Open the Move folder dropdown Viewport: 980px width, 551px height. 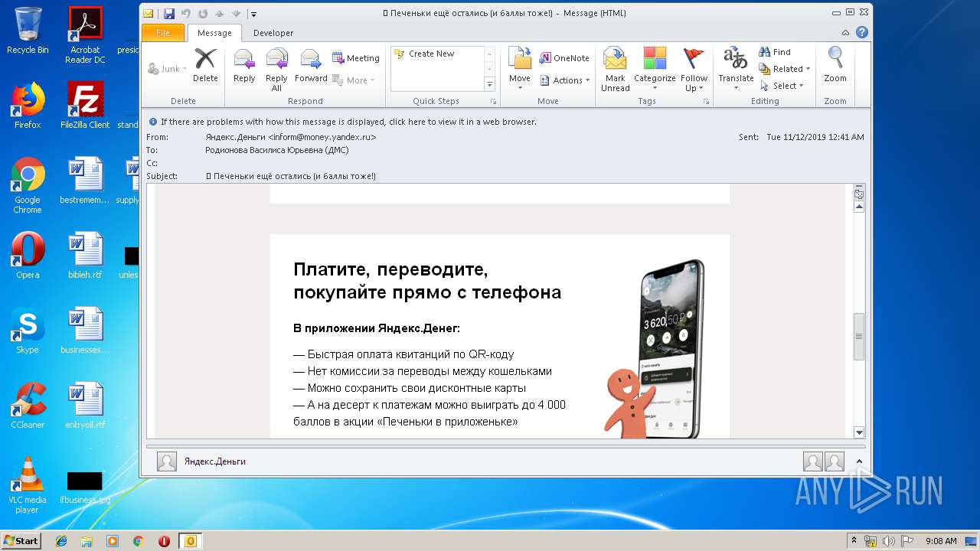(520, 70)
